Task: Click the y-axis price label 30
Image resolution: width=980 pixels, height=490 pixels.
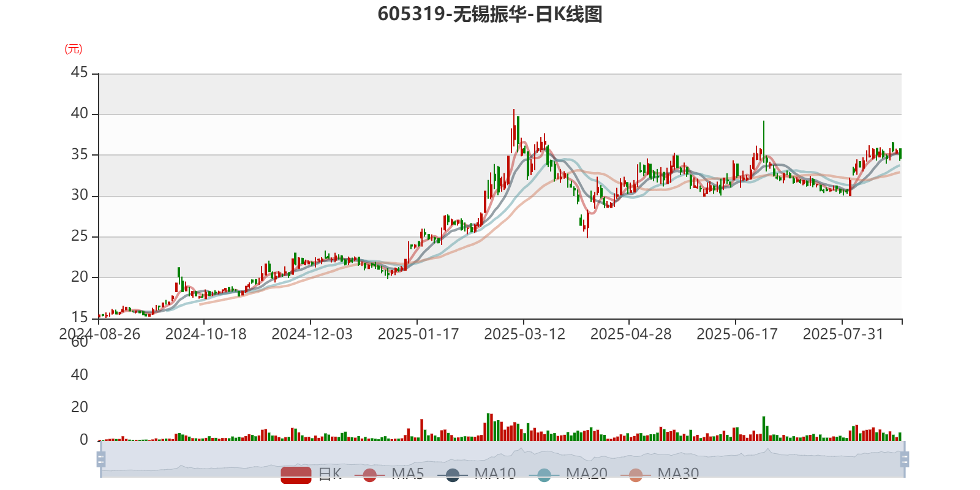Action: 80,195
